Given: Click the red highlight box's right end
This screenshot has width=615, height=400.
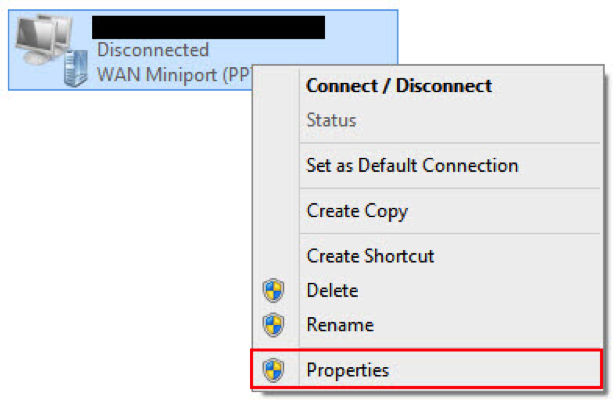Looking at the screenshot, I should click(600, 369).
